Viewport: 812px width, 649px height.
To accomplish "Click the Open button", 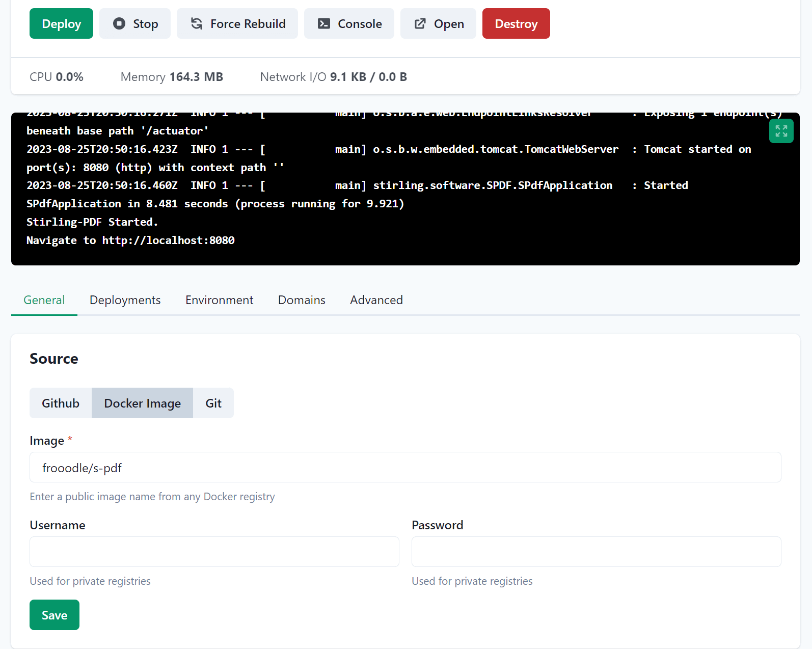I will (x=438, y=23).
